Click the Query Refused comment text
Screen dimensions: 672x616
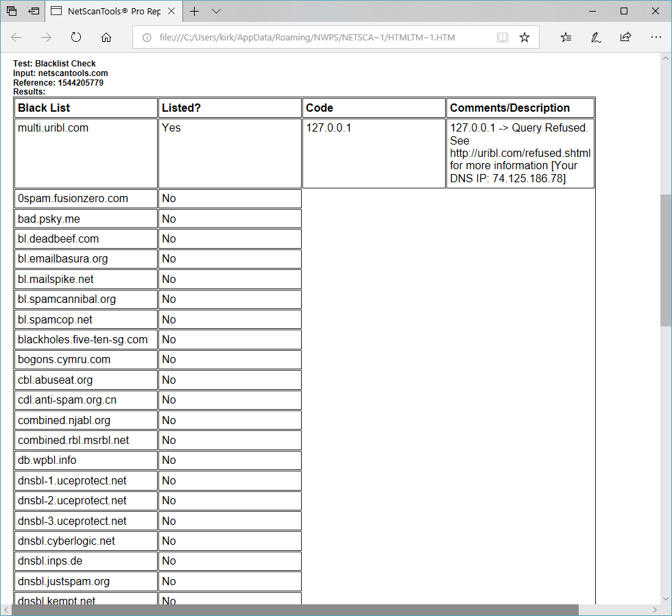coord(520,153)
